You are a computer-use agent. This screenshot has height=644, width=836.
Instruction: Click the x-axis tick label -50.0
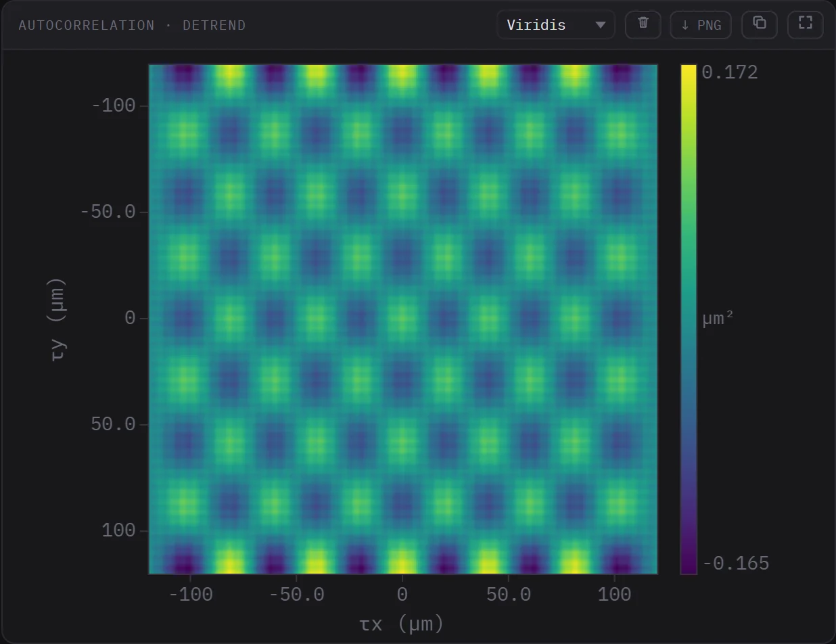(x=296, y=595)
